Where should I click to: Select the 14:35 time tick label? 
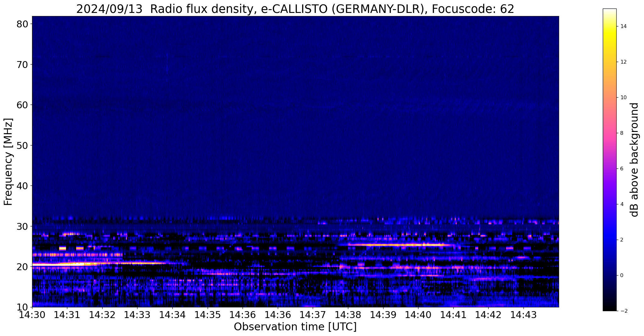coord(208,314)
